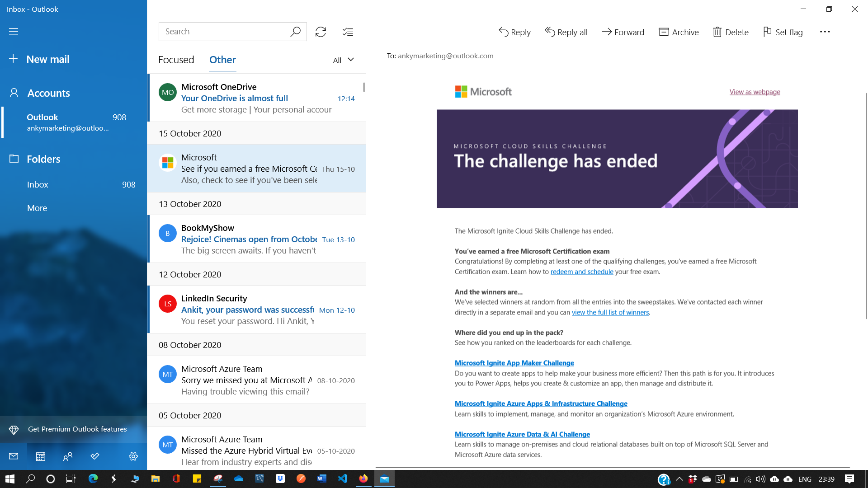This screenshot has width=868, height=488.
Task: Click the LS avatar of LinkedIn message
Action: pos(168,304)
